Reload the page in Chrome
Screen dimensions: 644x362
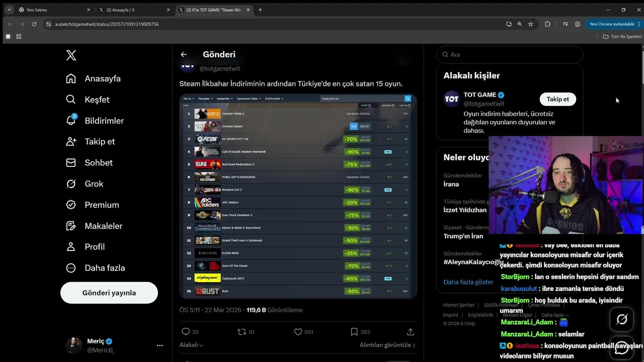(x=34, y=24)
